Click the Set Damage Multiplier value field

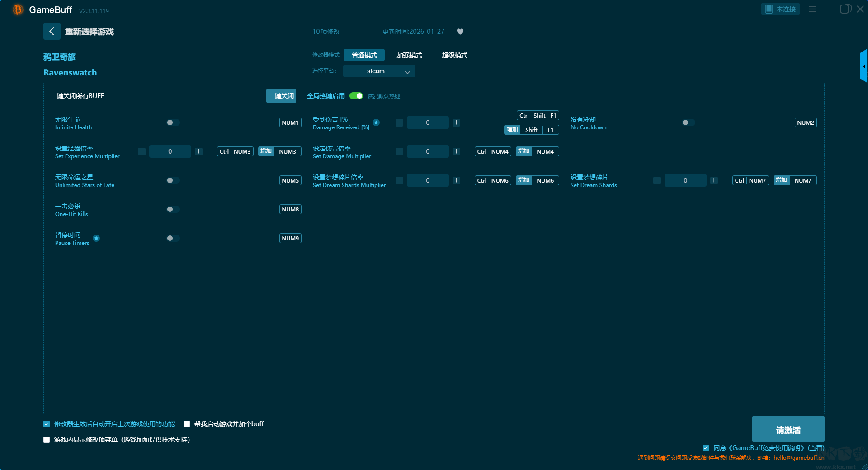428,151
